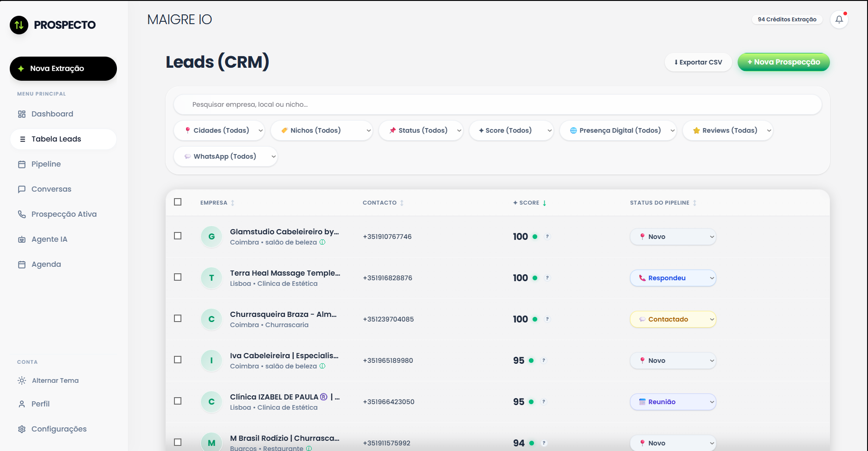Check the Clínica IZABEL DE PAULA row checkbox
The image size is (868, 451).
point(178,401)
